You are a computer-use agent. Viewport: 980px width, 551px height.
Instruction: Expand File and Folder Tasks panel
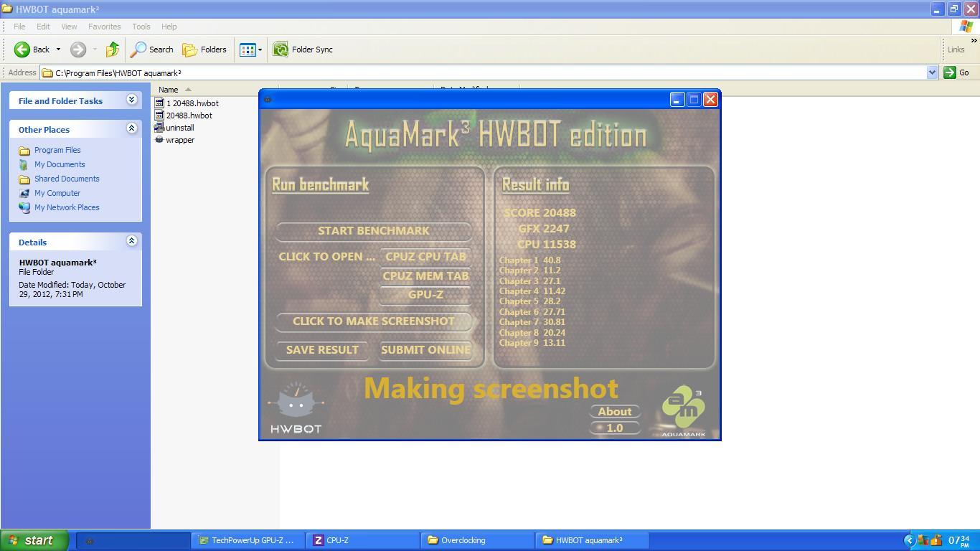(x=131, y=100)
